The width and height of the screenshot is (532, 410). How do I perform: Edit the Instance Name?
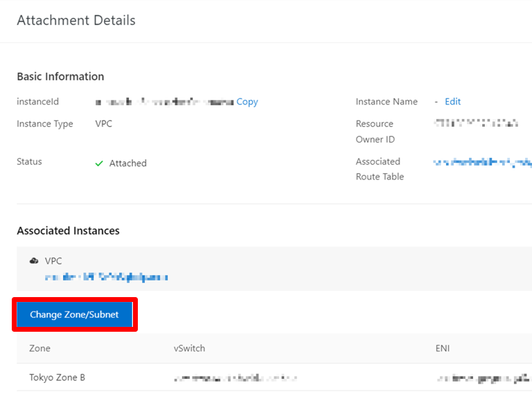pos(452,102)
